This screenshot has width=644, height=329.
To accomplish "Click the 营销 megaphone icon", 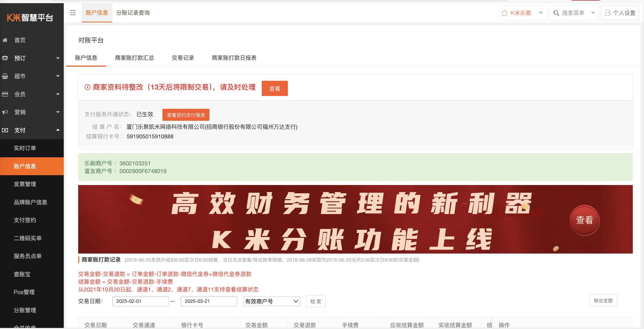I will point(5,112).
